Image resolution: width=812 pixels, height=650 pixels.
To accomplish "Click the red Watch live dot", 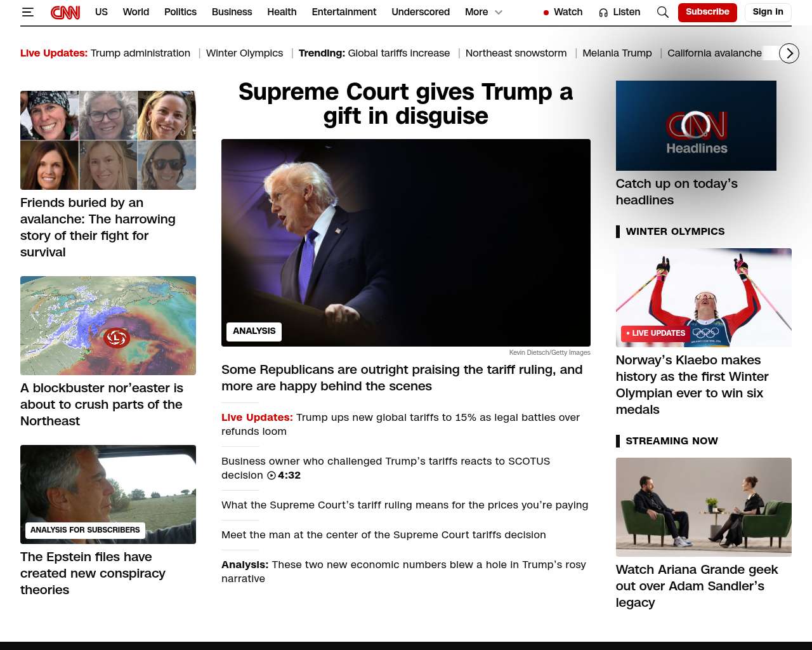I will pyautogui.click(x=546, y=13).
